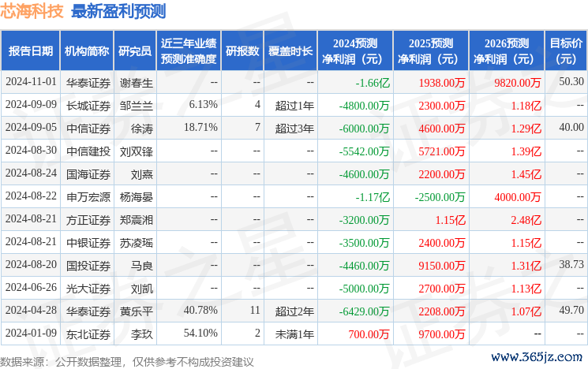Select the 2025预测净利润 column header
Screen dimensions: 588x369
(431, 50)
